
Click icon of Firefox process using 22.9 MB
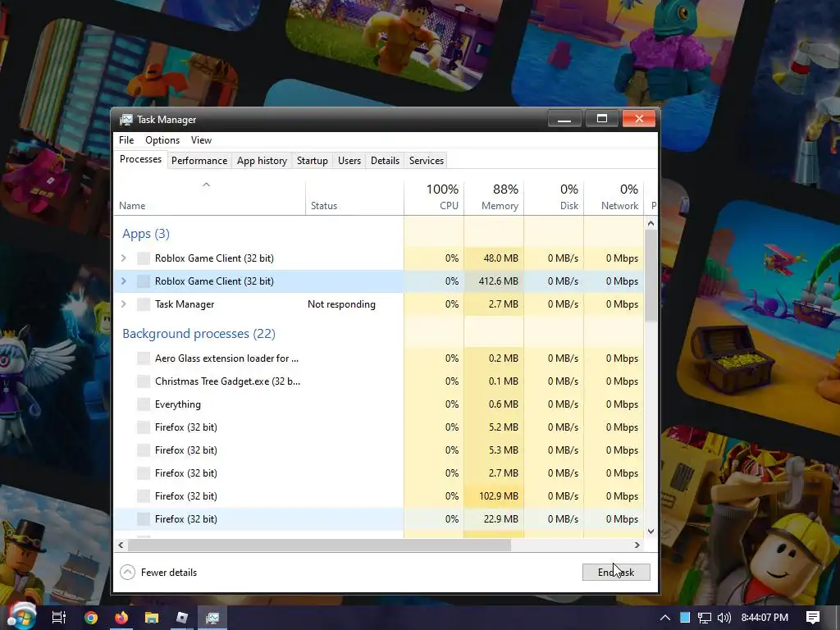[144, 519]
